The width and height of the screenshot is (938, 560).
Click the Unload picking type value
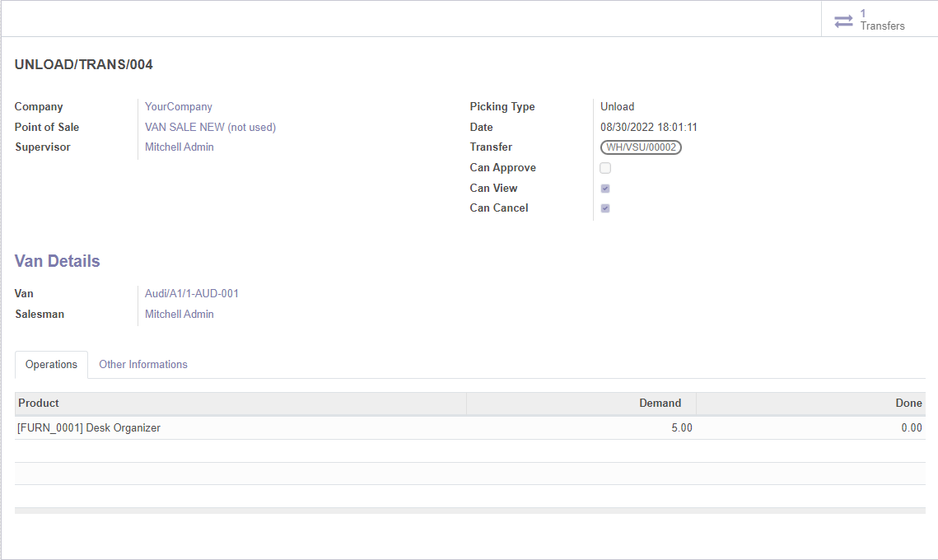click(x=617, y=107)
